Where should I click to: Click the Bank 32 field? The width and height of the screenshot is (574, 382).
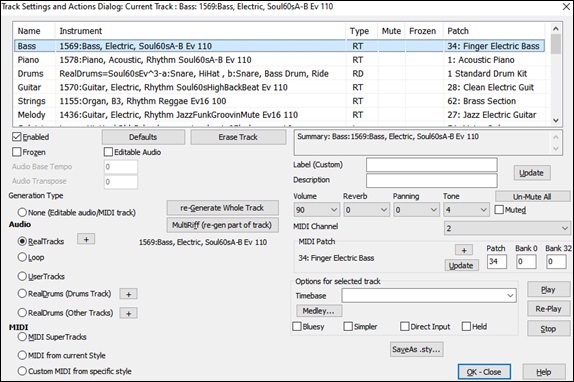tap(556, 262)
